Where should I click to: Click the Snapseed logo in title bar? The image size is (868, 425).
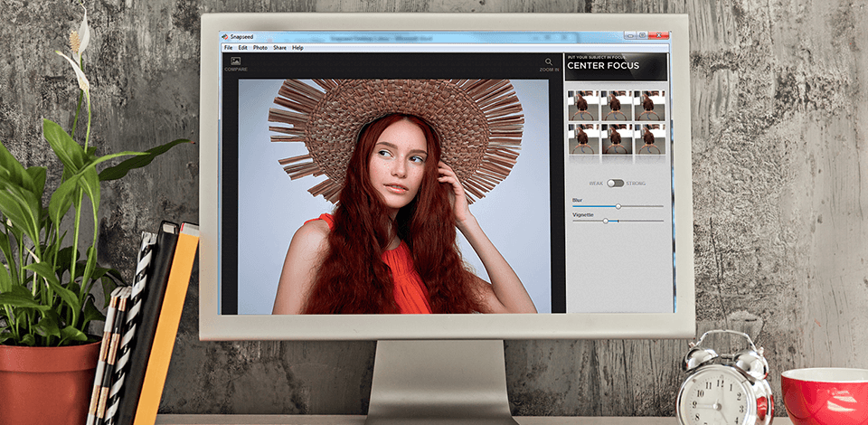225,36
